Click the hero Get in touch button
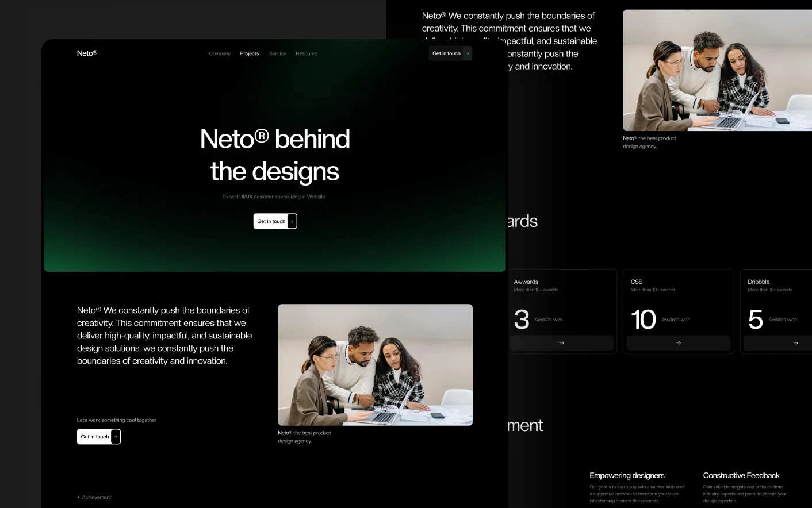Image resolution: width=812 pixels, height=508 pixels. coord(275,221)
